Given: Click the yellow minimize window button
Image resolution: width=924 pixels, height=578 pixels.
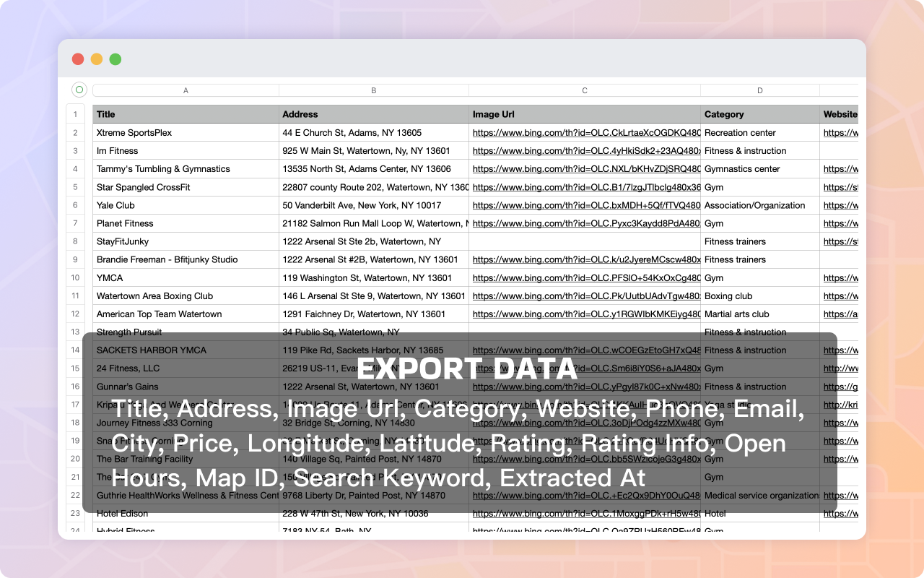Looking at the screenshot, I should (97, 59).
